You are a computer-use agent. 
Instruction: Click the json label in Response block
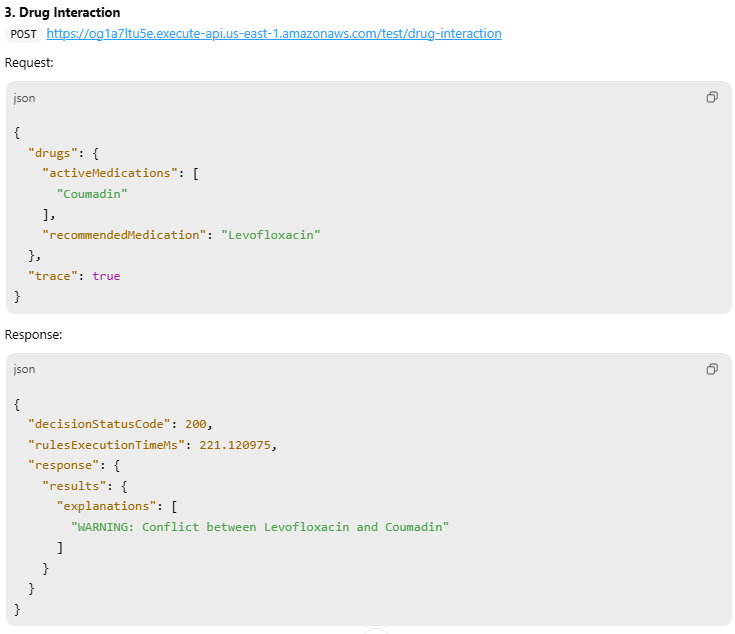[24, 369]
